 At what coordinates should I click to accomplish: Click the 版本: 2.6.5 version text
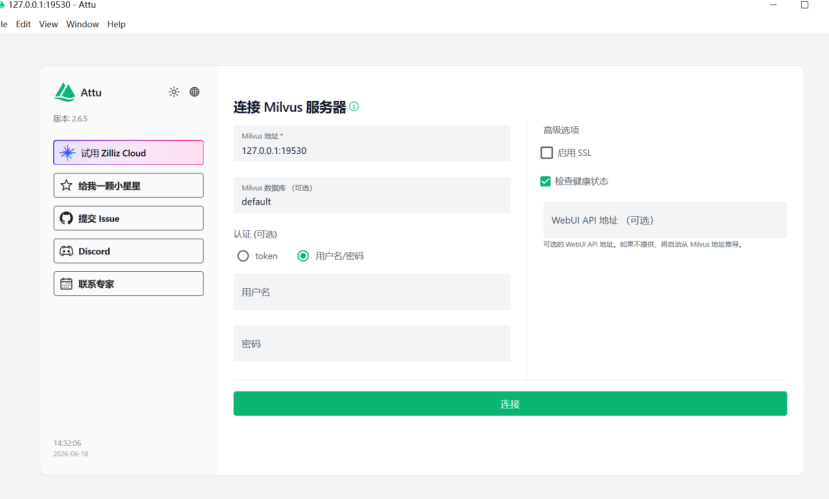[70, 119]
